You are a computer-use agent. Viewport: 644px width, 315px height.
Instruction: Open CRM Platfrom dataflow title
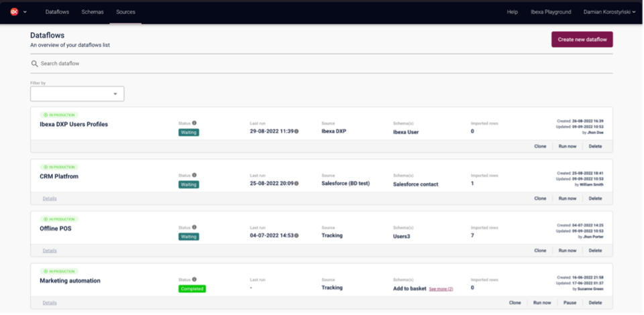59,176
